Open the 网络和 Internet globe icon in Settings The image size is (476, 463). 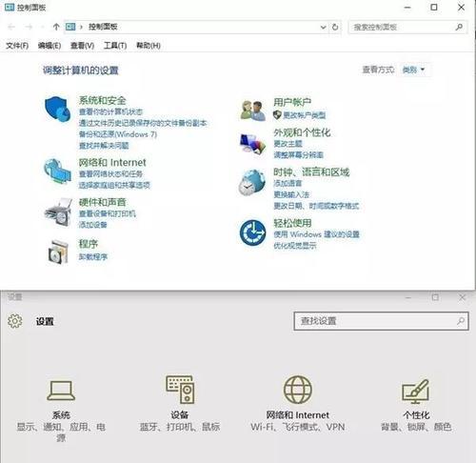click(297, 390)
